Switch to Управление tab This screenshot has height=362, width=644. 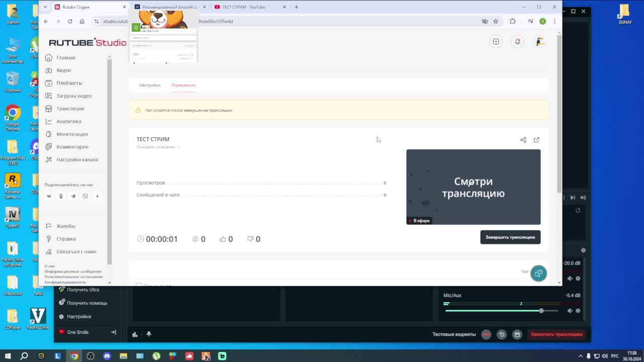pyautogui.click(x=183, y=85)
